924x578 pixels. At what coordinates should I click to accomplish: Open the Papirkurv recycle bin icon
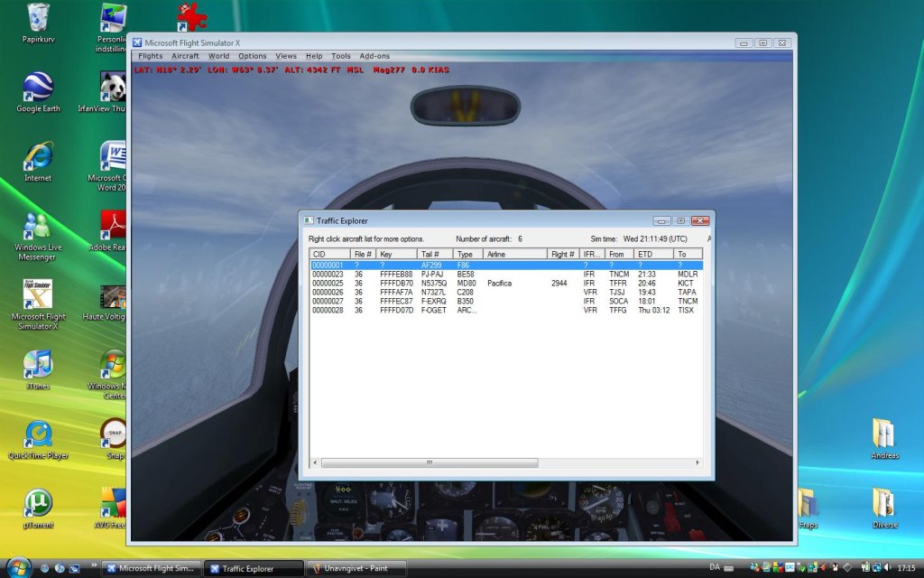[x=38, y=18]
